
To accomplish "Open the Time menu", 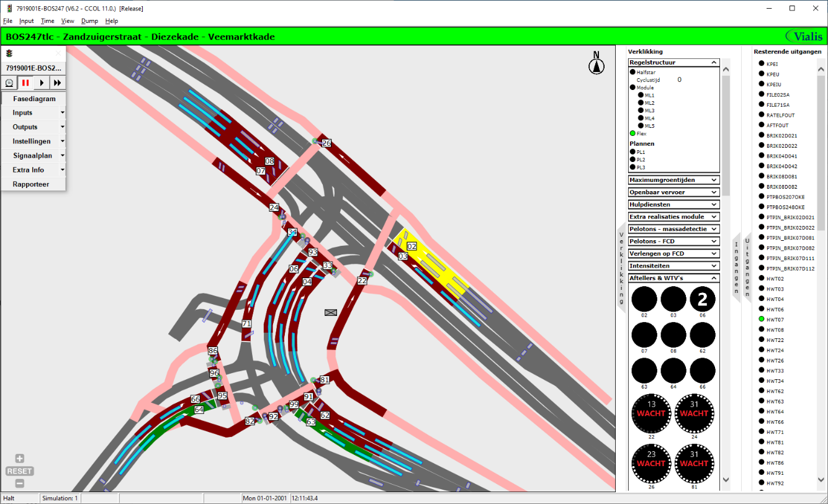I will click(48, 21).
